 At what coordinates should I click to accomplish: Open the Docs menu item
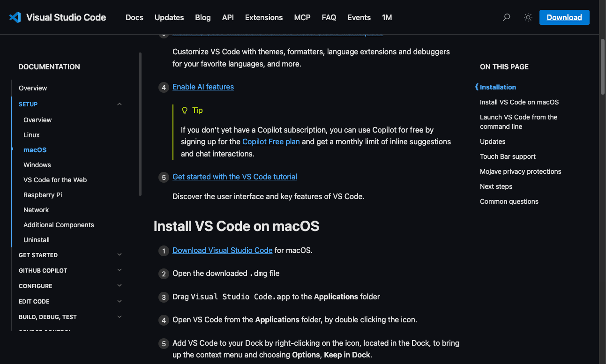point(135,17)
